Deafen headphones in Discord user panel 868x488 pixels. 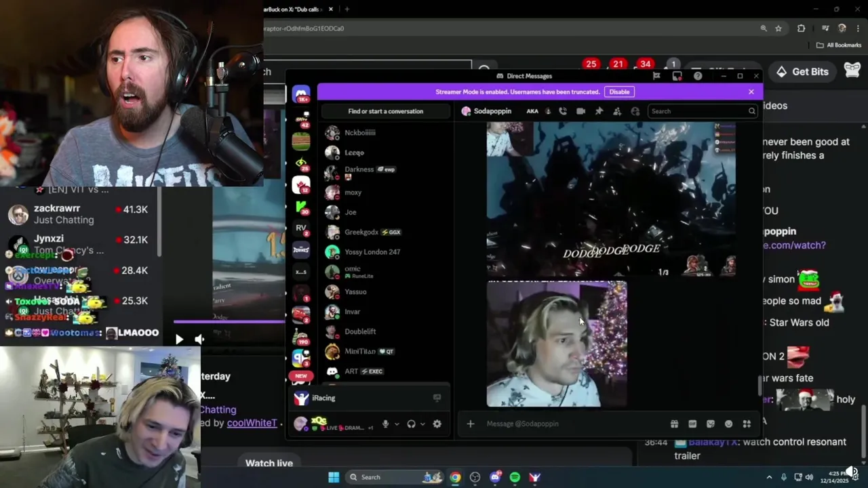tap(411, 424)
